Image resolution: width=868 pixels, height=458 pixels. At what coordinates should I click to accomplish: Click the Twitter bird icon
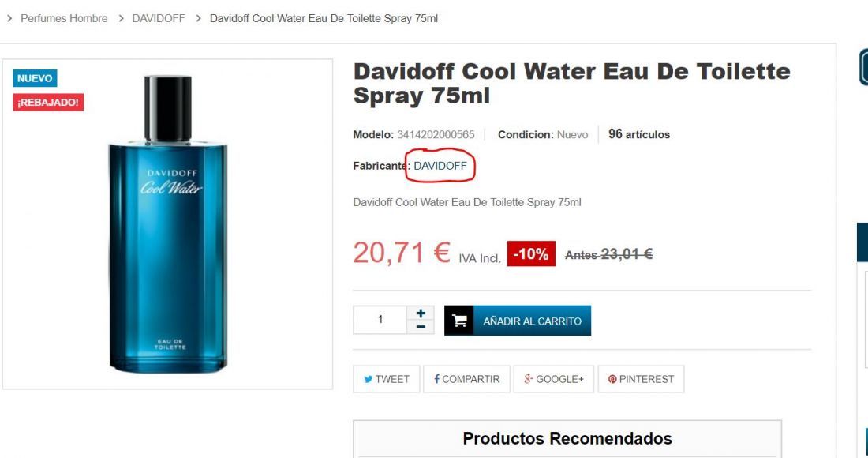coord(369,379)
